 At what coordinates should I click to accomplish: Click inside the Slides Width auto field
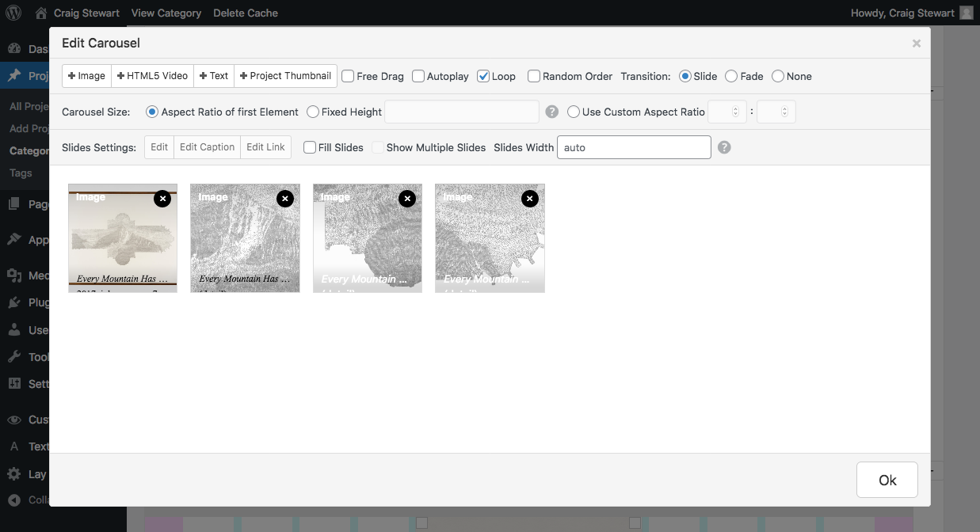(x=634, y=146)
